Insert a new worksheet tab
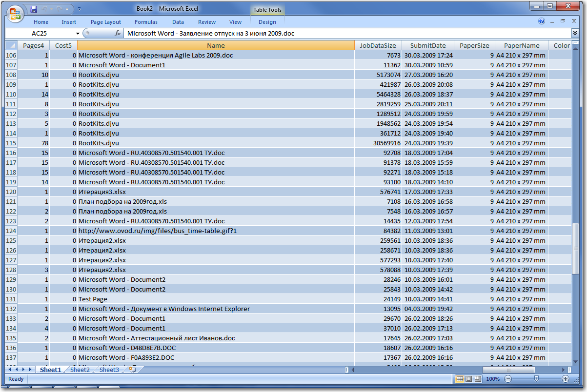The image size is (587, 392). pos(132,370)
